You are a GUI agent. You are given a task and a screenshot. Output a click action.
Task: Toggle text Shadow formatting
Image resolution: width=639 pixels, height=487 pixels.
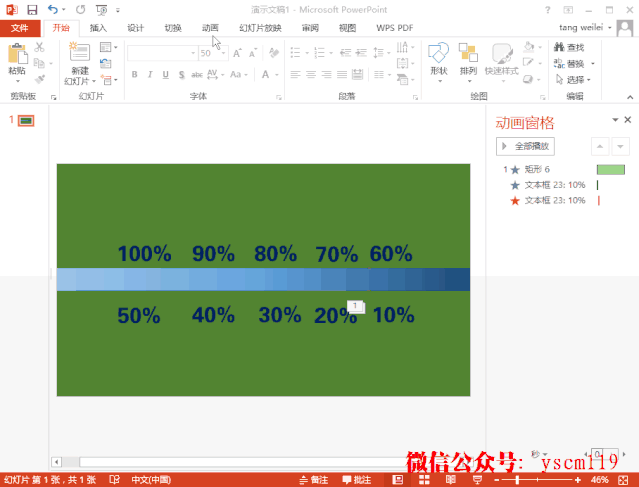181,74
